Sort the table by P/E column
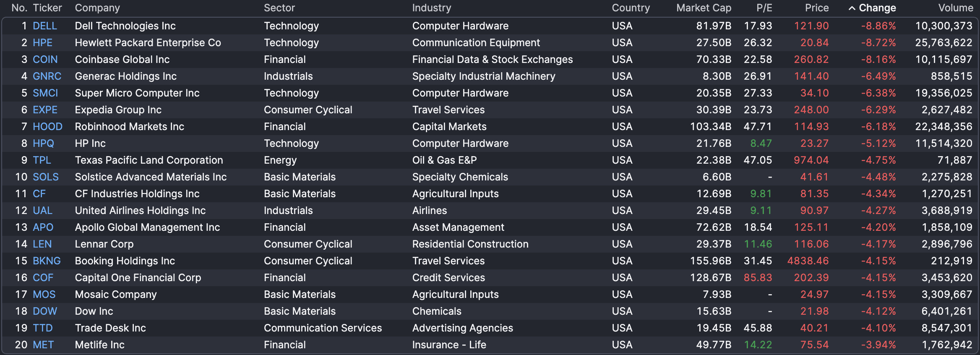This screenshot has width=980, height=355. click(764, 8)
